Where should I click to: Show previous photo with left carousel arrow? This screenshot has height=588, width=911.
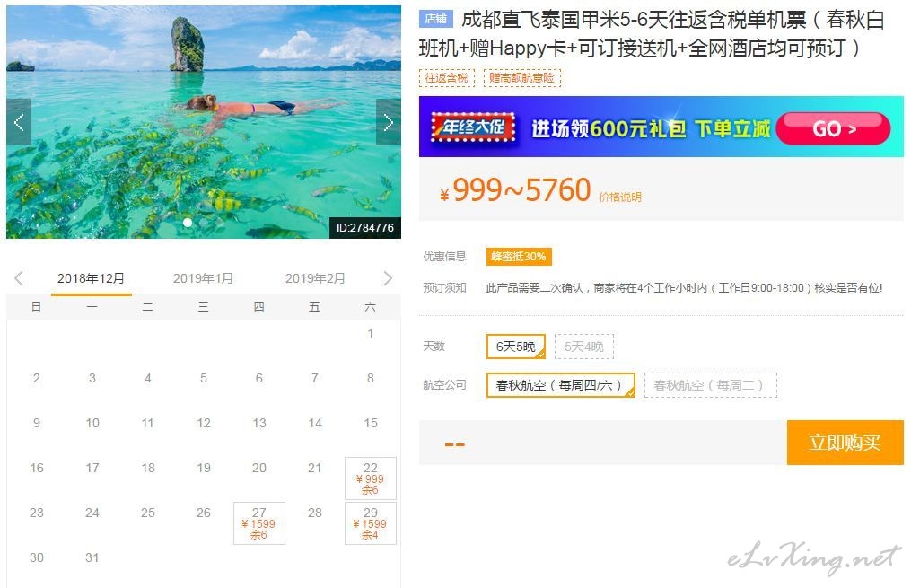point(19,122)
